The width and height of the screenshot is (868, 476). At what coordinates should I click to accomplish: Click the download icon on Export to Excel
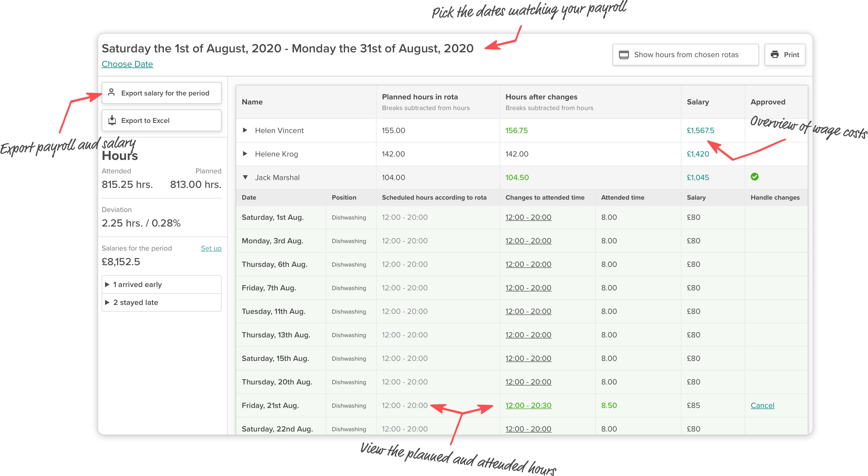click(x=112, y=120)
